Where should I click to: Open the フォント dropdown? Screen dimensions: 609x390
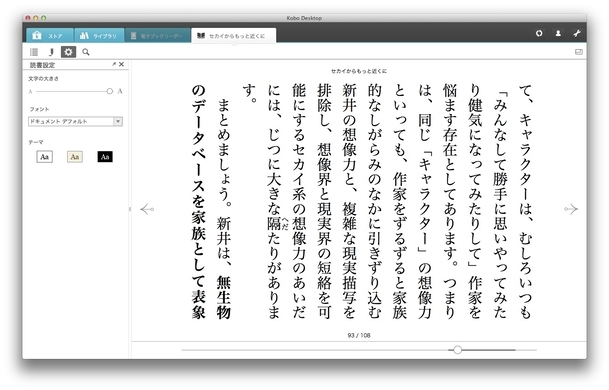(x=75, y=121)
